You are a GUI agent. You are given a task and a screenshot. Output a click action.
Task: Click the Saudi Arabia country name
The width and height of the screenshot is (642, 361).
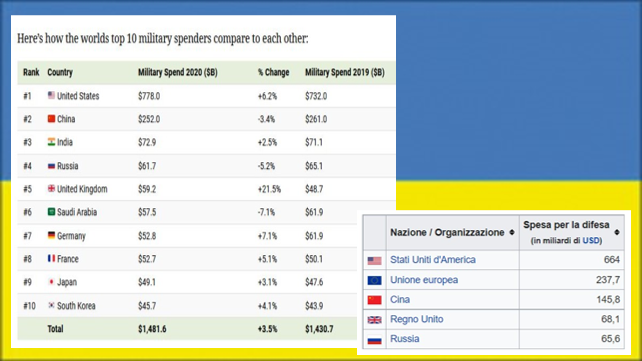pos(77,212)
